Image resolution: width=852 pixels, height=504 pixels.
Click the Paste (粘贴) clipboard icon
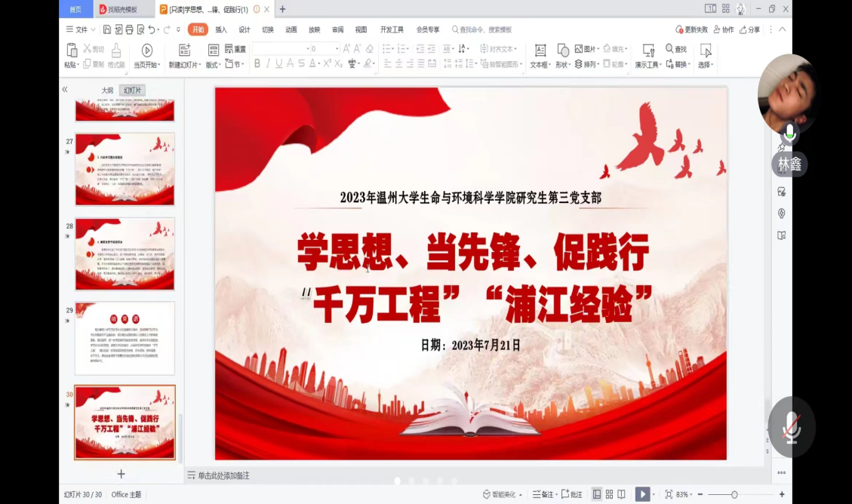[72, 50]
